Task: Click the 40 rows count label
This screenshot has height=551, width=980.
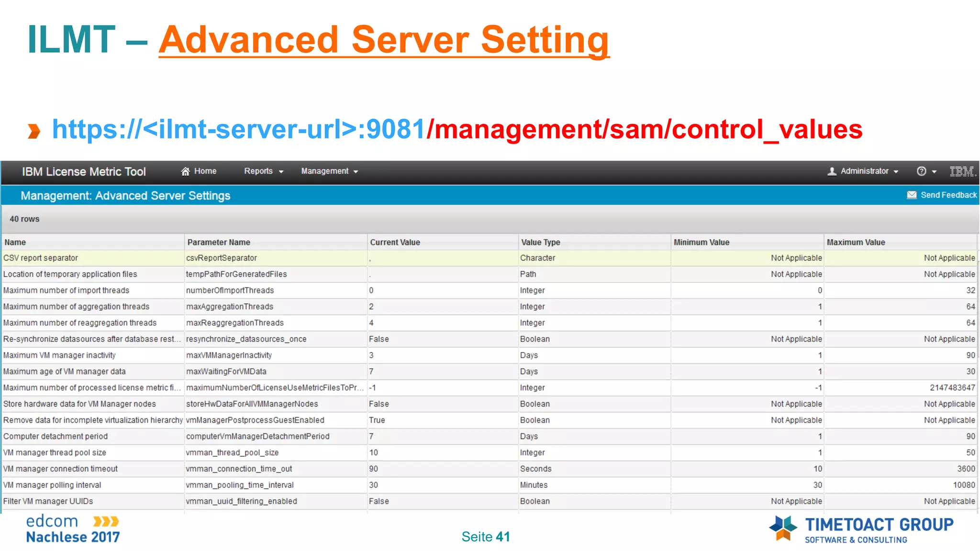Action: (x=24, y=219)
